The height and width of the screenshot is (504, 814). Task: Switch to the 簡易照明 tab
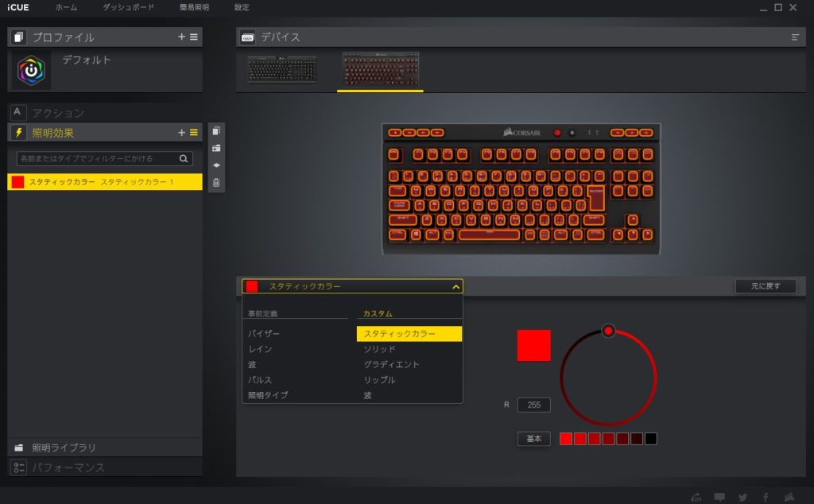click(194, 7)
